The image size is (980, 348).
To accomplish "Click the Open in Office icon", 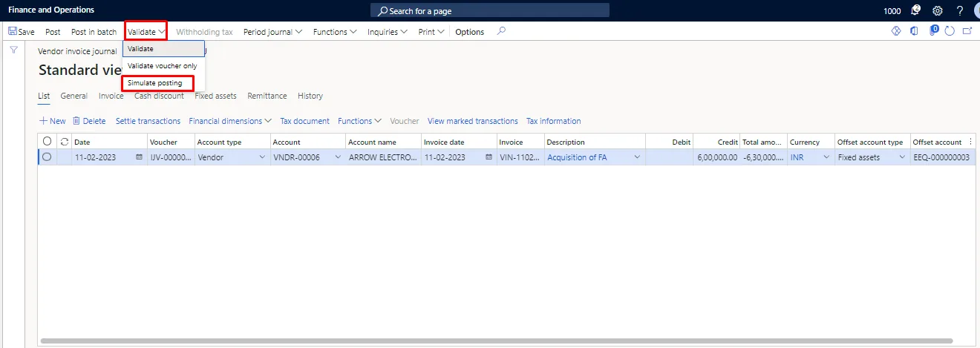I will pos(914,31).
